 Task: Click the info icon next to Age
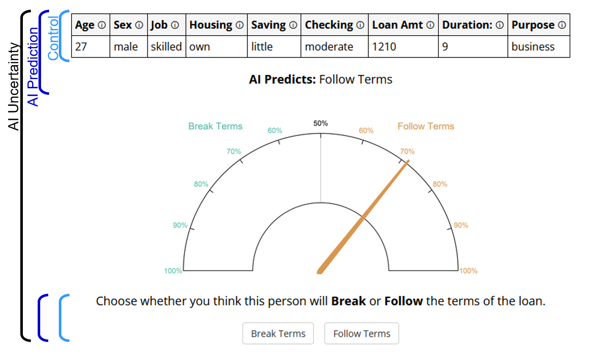102,25
